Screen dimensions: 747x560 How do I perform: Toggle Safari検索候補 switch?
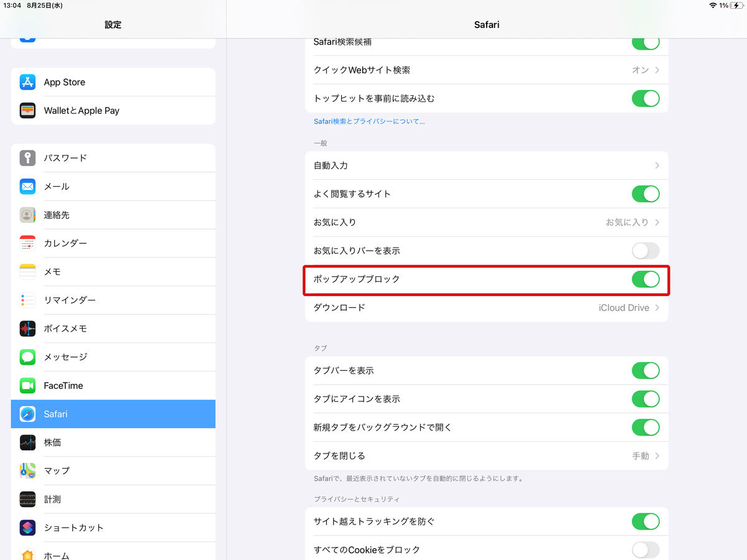(x=646, y=43)
